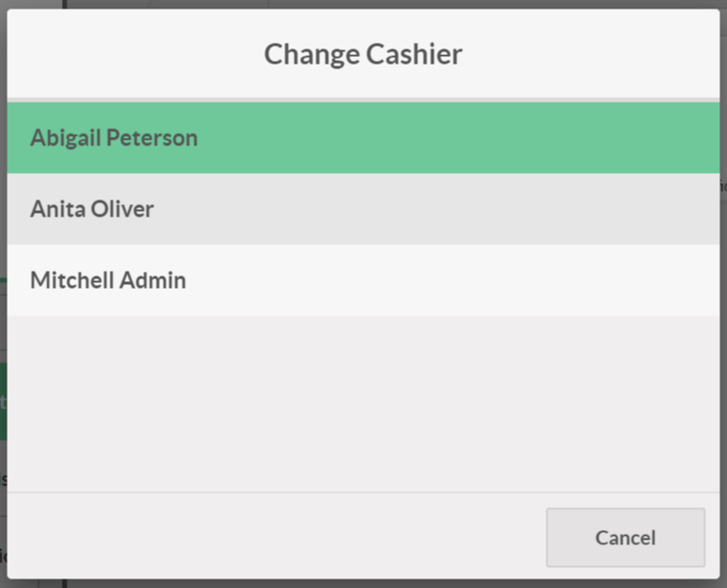
Task: Select Abigail Peterson as cashier
Action: click(x=363, y=138)
